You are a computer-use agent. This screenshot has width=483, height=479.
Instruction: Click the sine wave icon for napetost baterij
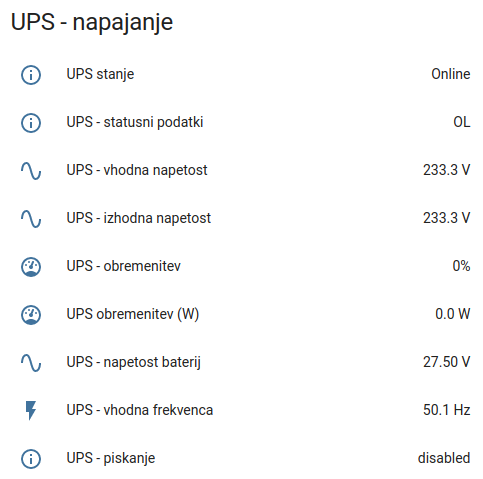pos(31,363)
